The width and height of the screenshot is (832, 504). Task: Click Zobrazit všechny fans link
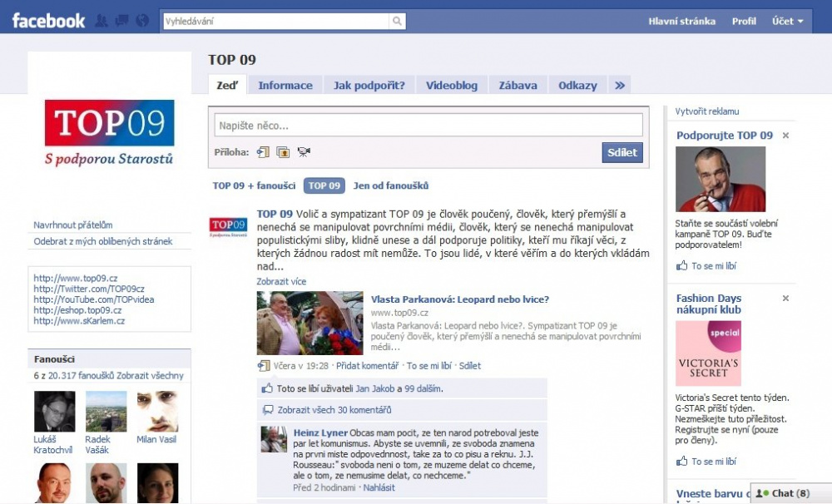pyautogui.click(x=150, y=376)
